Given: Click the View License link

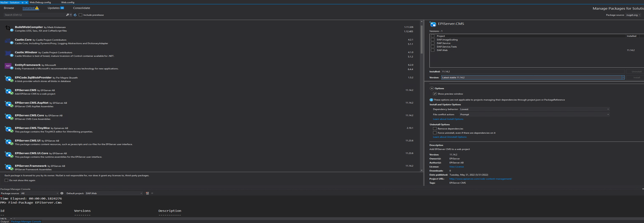Looking at the screenshot, I should pyautogui.click(x=456, y=167).
